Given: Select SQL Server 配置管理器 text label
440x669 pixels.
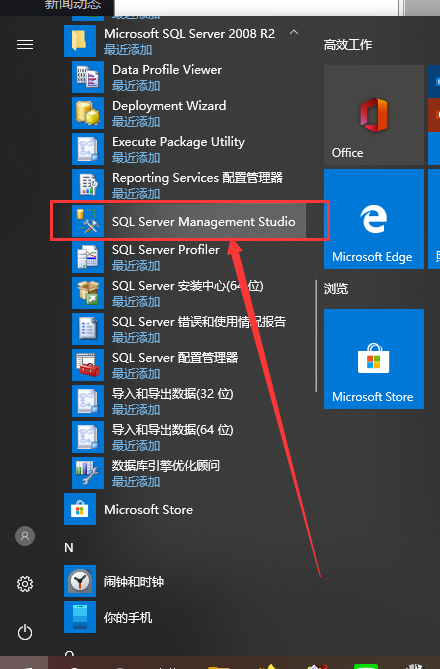Looking at the screenshot, I should 175,358.
